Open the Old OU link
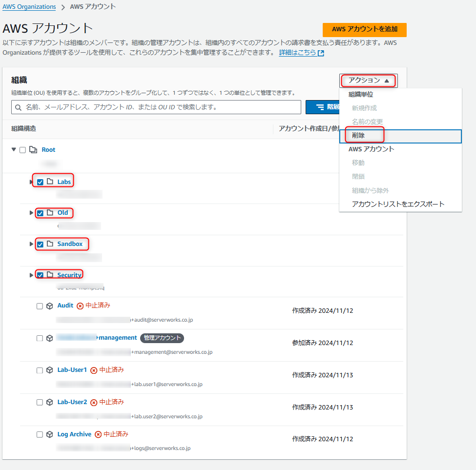 pyautogui.click(x=63, y=213)
